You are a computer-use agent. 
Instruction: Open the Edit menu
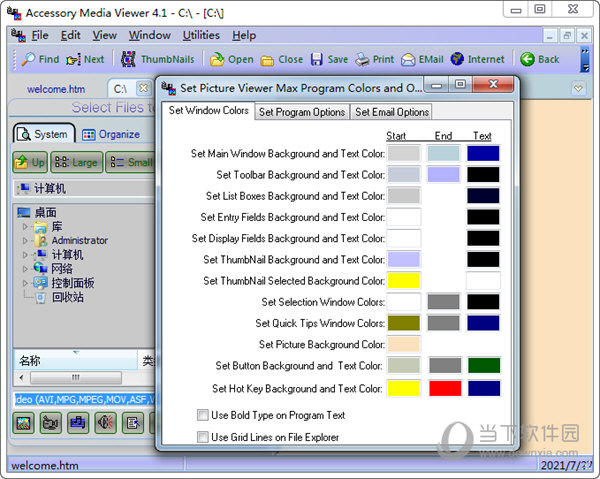[70, 36]
